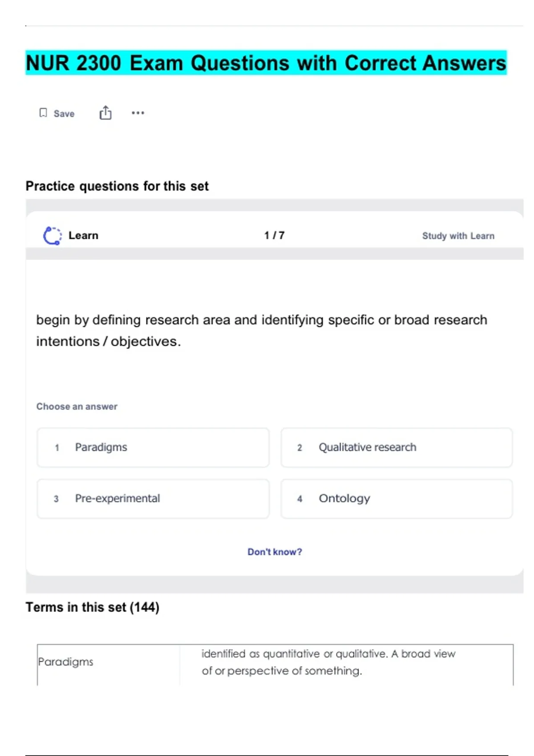The height and width of the screenshot is (756, 534).
Task: Open Study with Learn link
Action: [458, 236]
